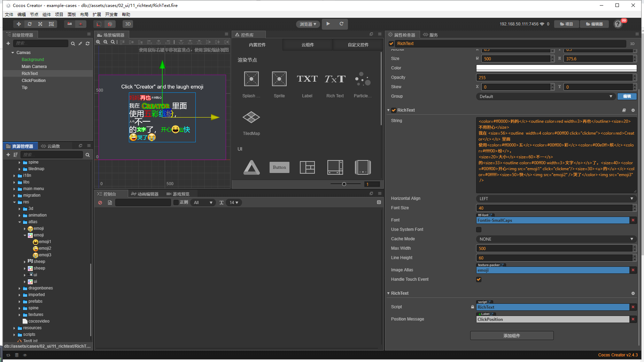This screenshot has height=362, width=644.
Task: Open the 项目 folder button
Action: click(x=566, y=24)
